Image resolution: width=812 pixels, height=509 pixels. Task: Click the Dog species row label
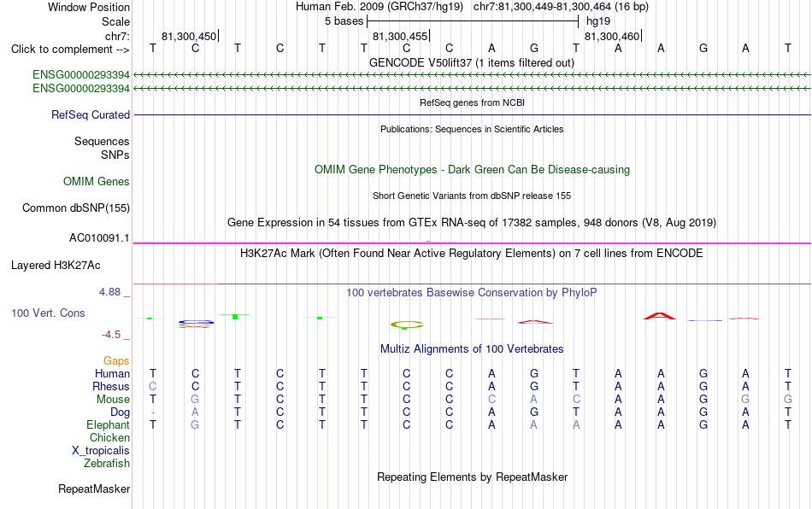(120, 412)
